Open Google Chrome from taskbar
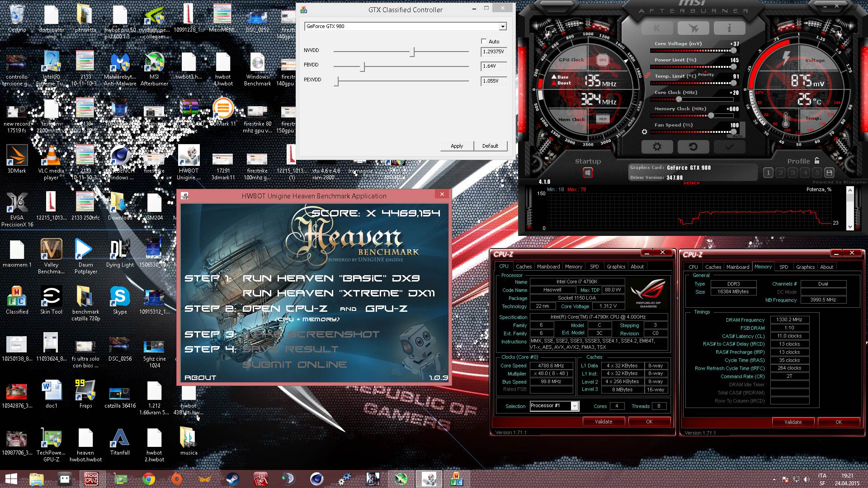Screen dimensions: 868x488 (x=148, y=479)
